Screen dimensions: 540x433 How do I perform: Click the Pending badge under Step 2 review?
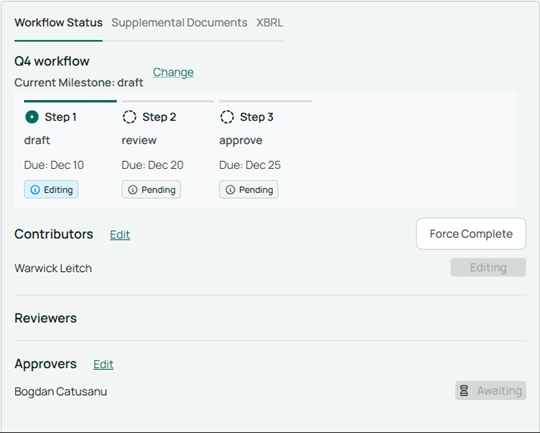151,189
